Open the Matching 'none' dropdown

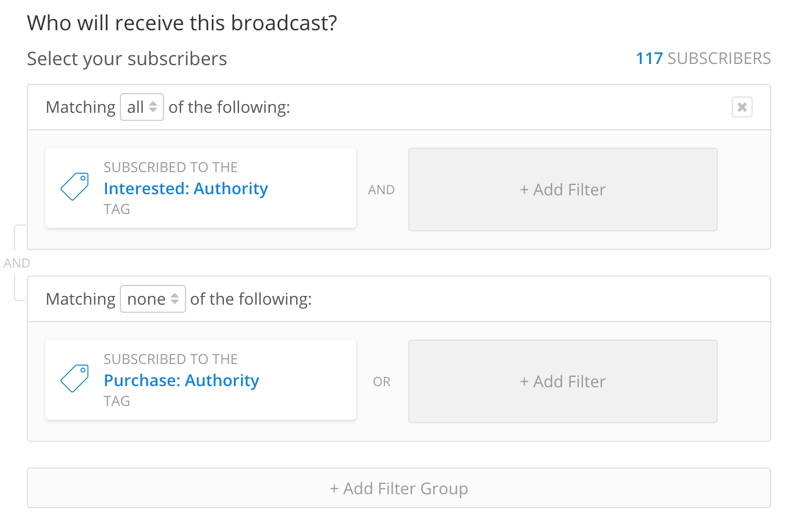(152, 298)
